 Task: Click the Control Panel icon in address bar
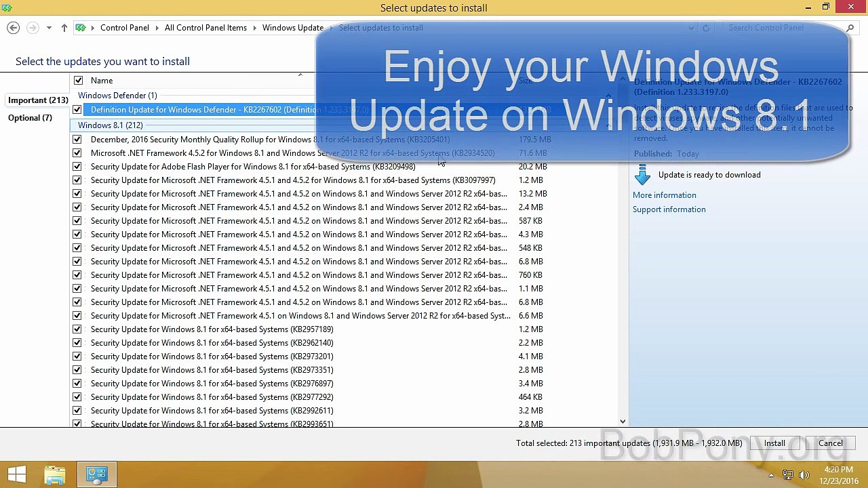click(81, 28)
